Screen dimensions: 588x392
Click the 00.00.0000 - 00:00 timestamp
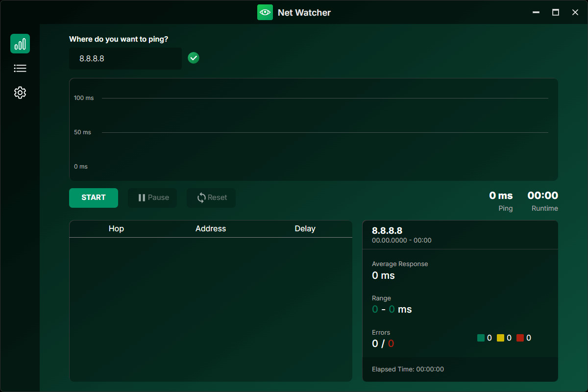pos(402,241)
